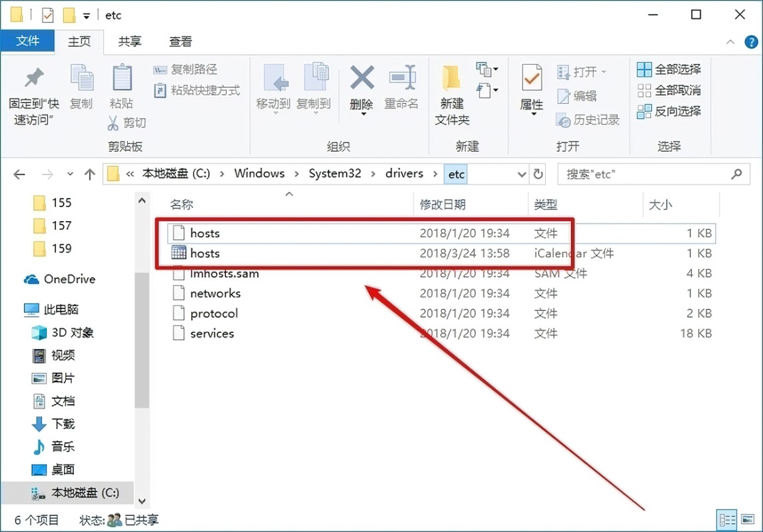This screenshot has height=532, width=763.
Task: Expand the Delete (删除) dropdown arrow
Action: tap(363, 114)
